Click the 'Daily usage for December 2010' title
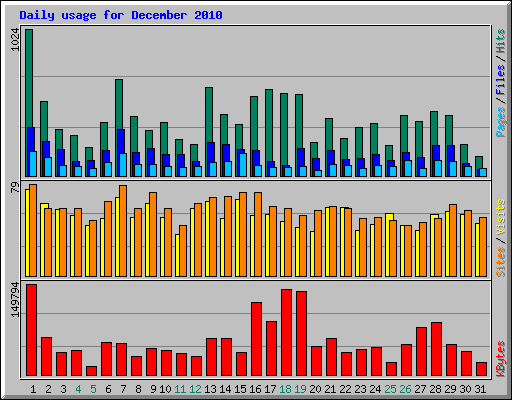The image size is (512, 400). coord(121,15)
